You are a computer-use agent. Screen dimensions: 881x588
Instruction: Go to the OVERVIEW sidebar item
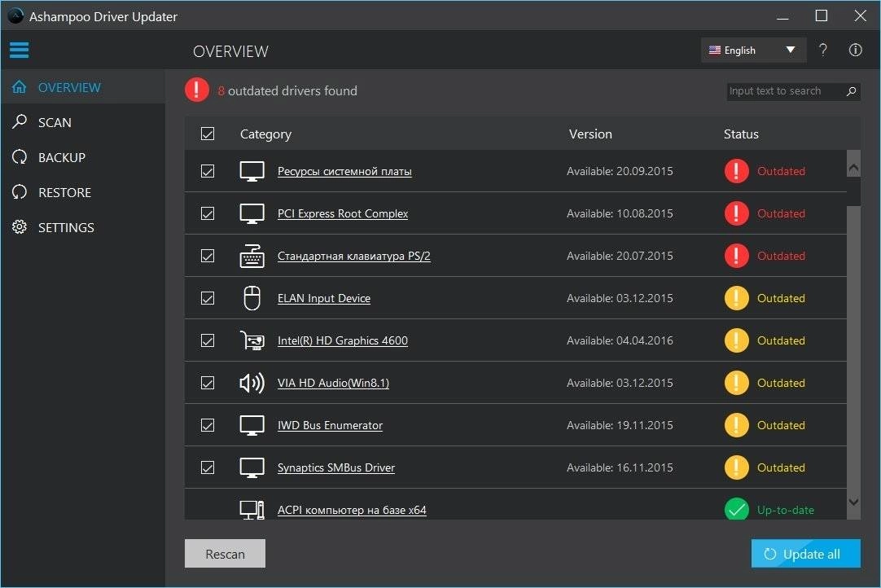coord(82,87)
